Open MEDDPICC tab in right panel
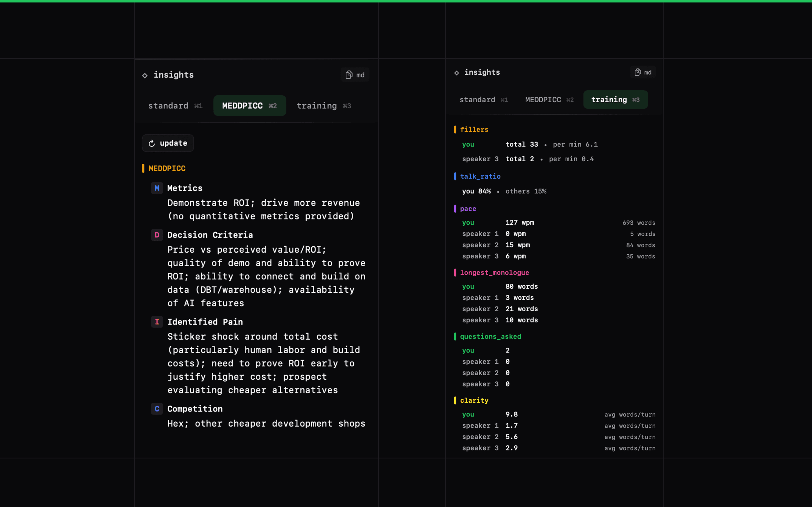The width and height of the screenshot is (812, 507). pos(549,100)
